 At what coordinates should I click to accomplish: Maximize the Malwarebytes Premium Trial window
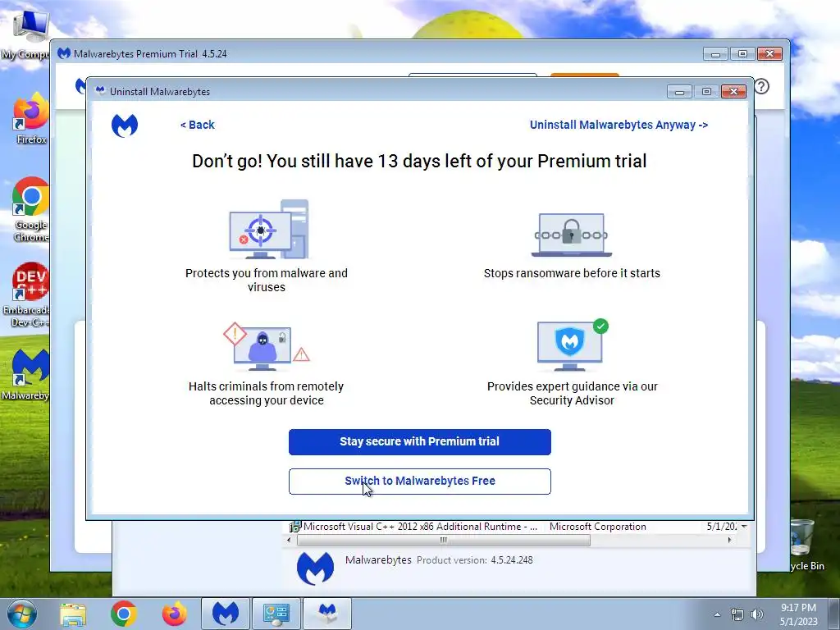[742, 53]
